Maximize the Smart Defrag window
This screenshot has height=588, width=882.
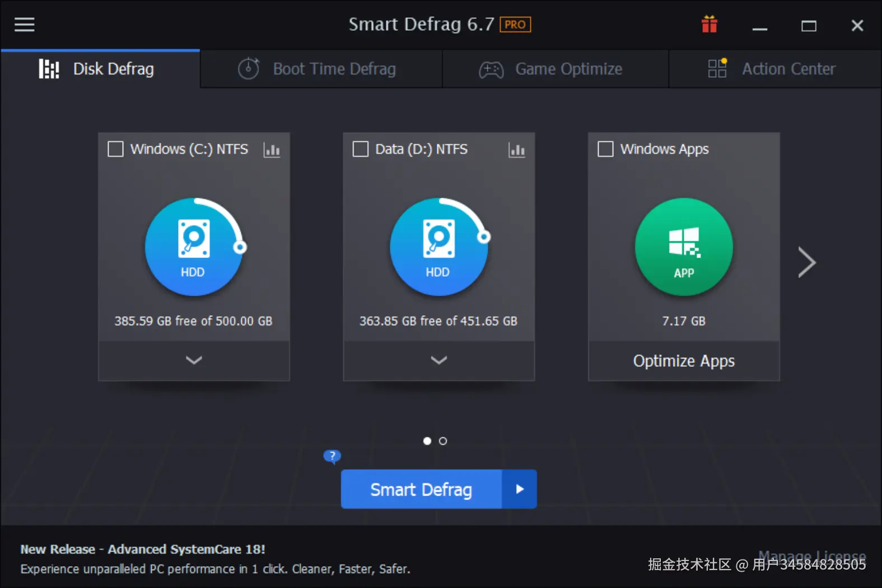809,26
